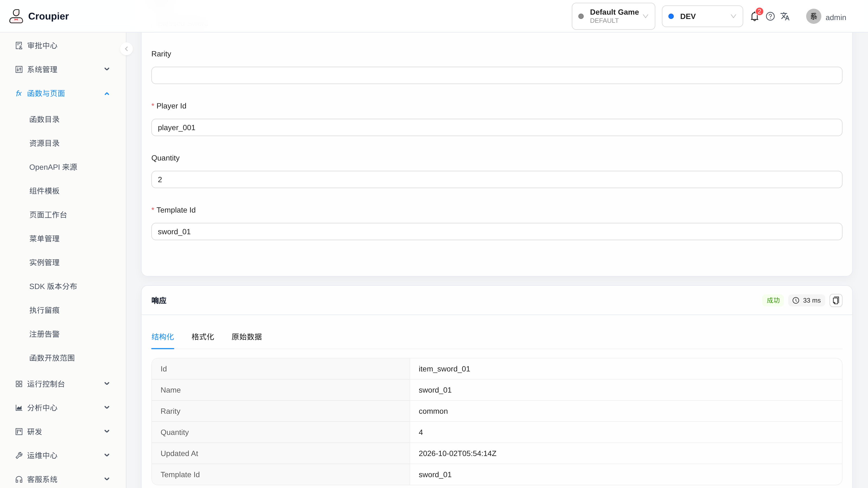This screenshot has height=488, width=868.
Task: Collapse the 函数与页面 menu chevron
Action: tap(107, 93)
